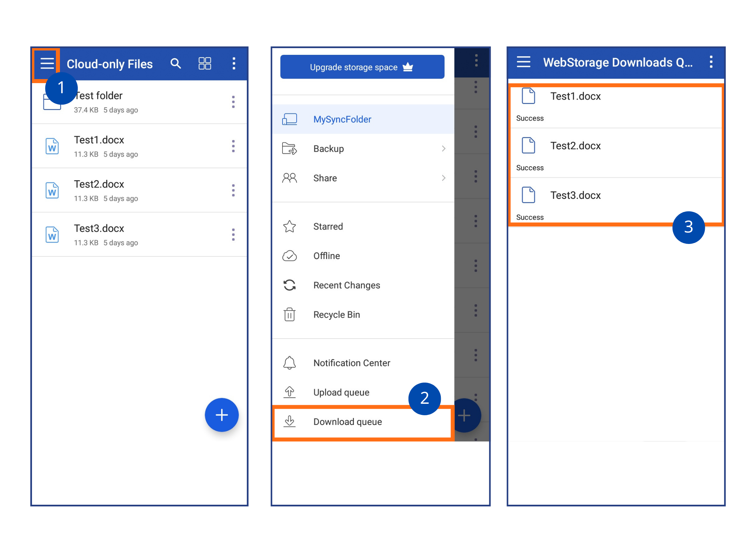The image size is (756, 534).
Task: Click Upgrade storage space button
Action: tap(362, 67)
